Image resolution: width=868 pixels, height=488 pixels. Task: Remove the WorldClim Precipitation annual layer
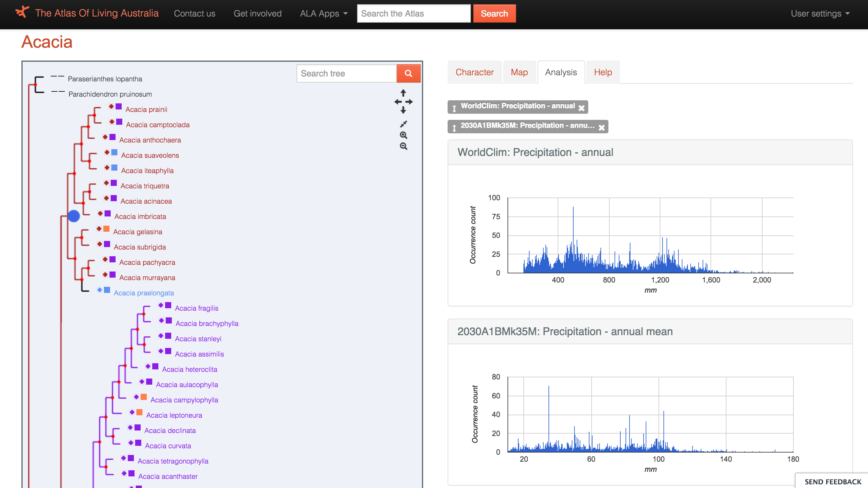pyautogui.click(x=581, y=108)
